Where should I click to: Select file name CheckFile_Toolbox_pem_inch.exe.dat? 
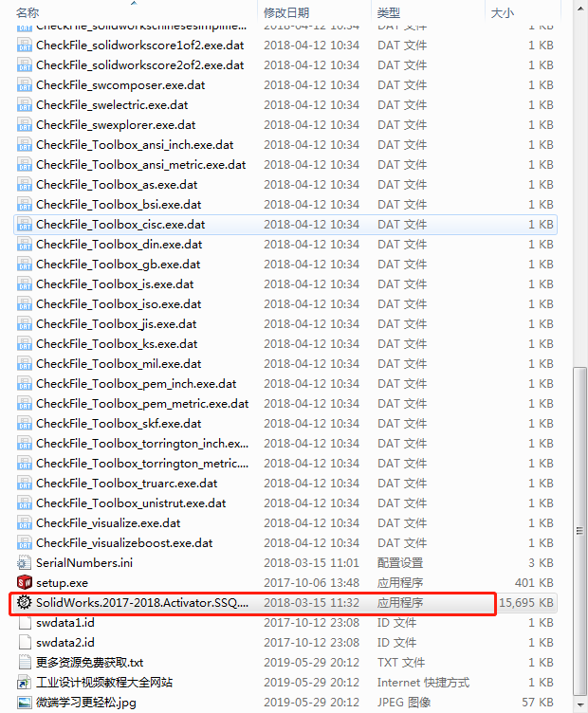(x=136, y=384)
